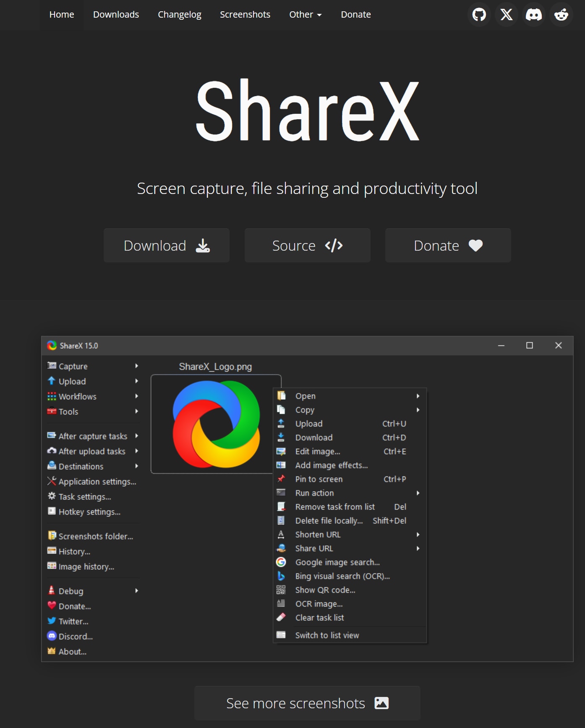Select Remove task from list menu entry
This screenshot has width=585, height=728.
[x=350, y=506]
